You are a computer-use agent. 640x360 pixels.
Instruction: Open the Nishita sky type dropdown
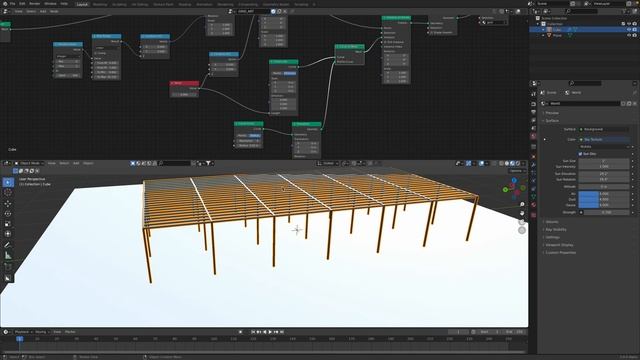[x=603, y=147]
